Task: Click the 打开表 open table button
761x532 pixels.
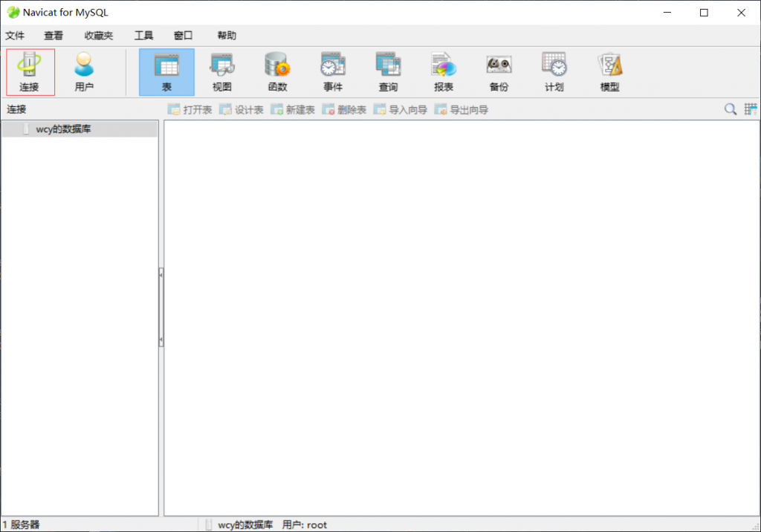Action: point(190,110)
